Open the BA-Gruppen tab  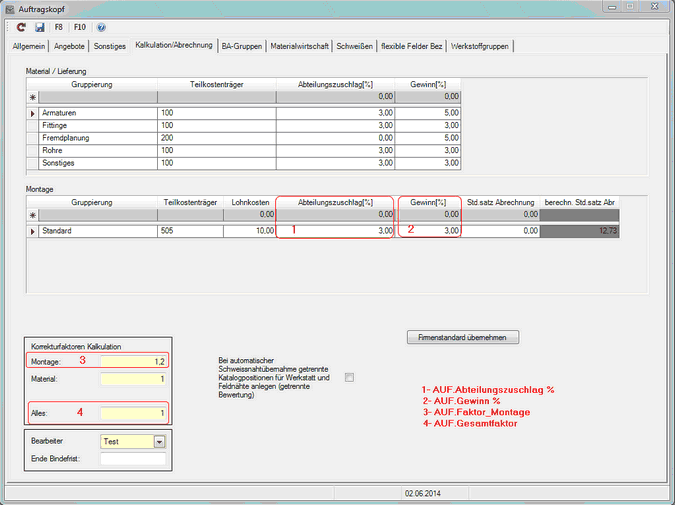tap(244, 46)
